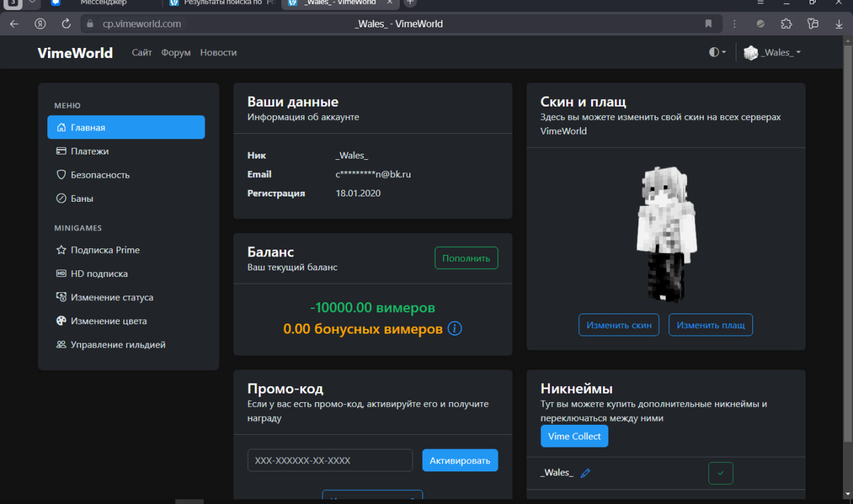Open Безопасность in the sidebar

point(126,174)
